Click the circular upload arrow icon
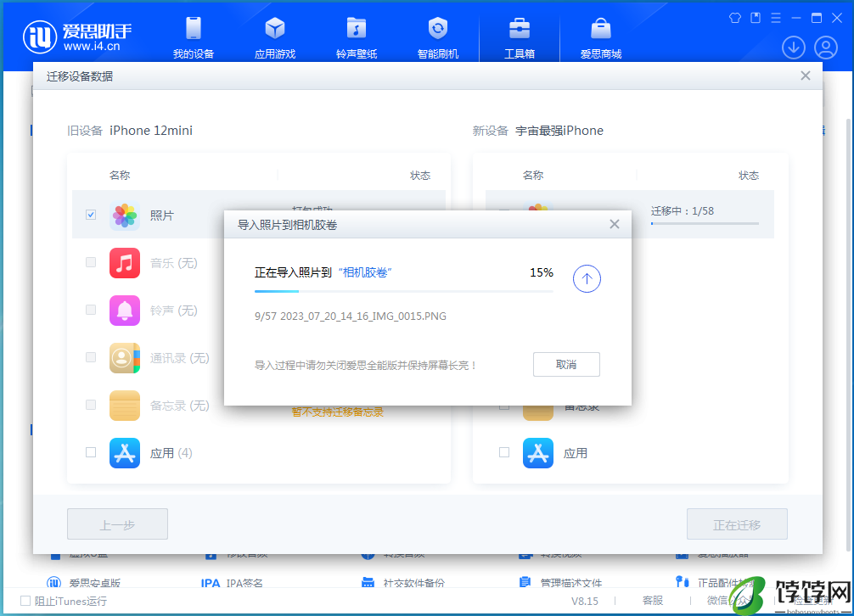Viewport: 854px width, 616px height. [x=587, y=278]
